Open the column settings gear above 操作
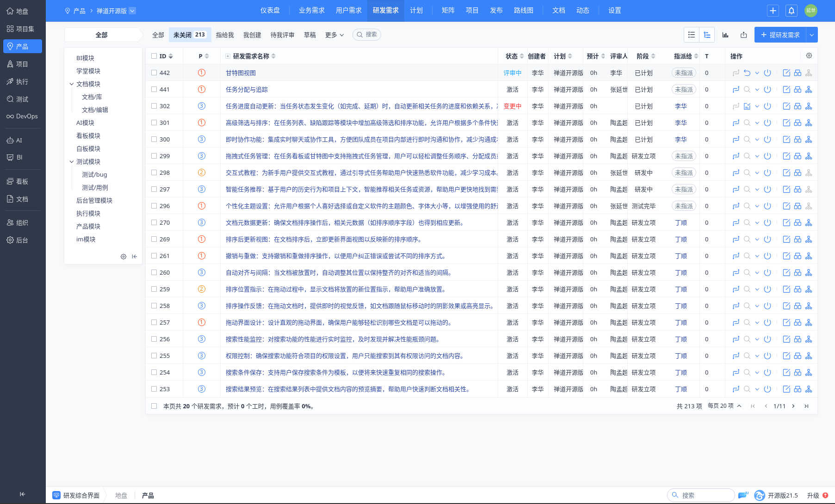This screenshot has height=504, width=835. pyautogui.click(x=809, y=55)
